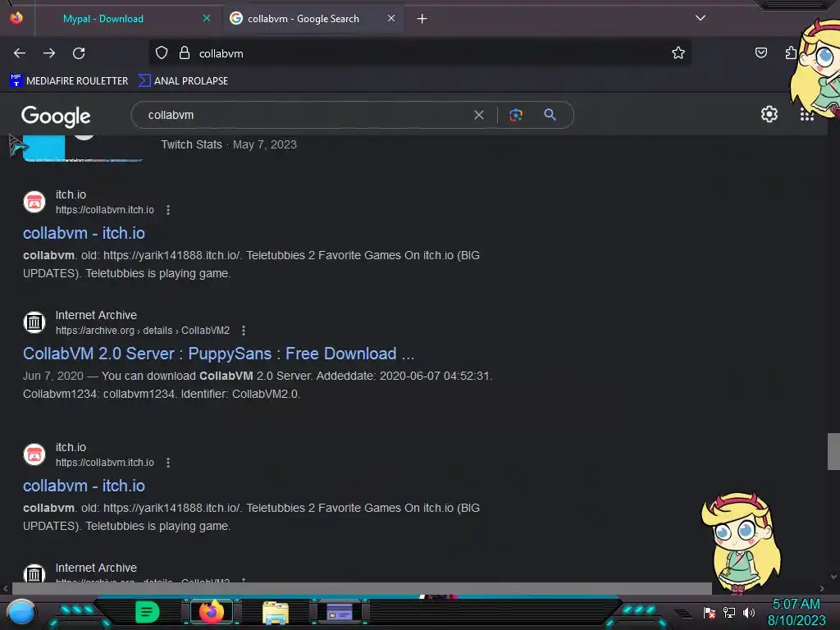Click the horizontal scrollbar at page bottom

362,588
